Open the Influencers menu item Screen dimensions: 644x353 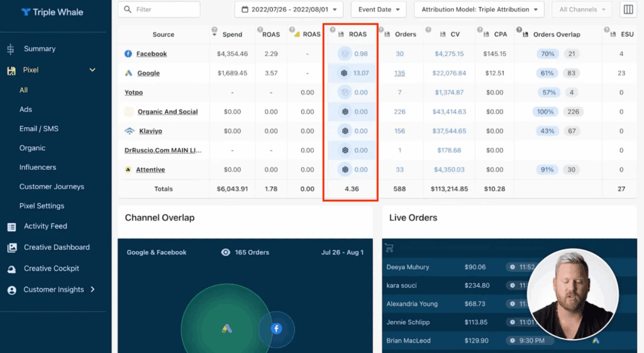(38, 167)
